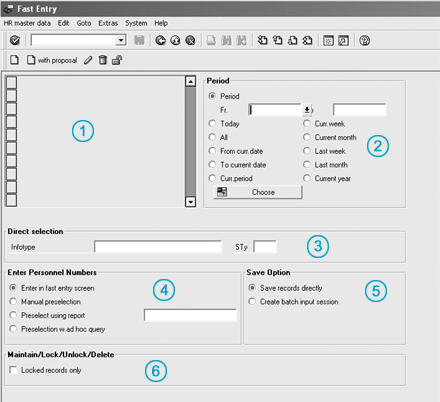Click infotype list scroll down arrow
440x402 pixels.
tap(190, 202)
